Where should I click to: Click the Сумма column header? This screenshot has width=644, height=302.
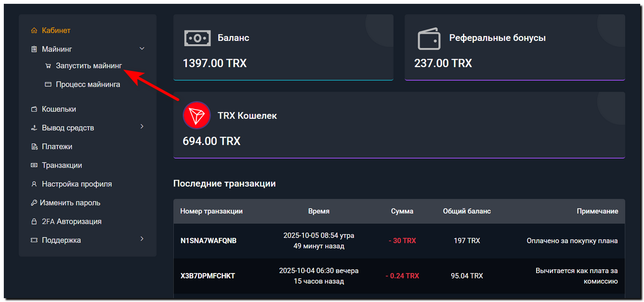click(x=402, y=211)
